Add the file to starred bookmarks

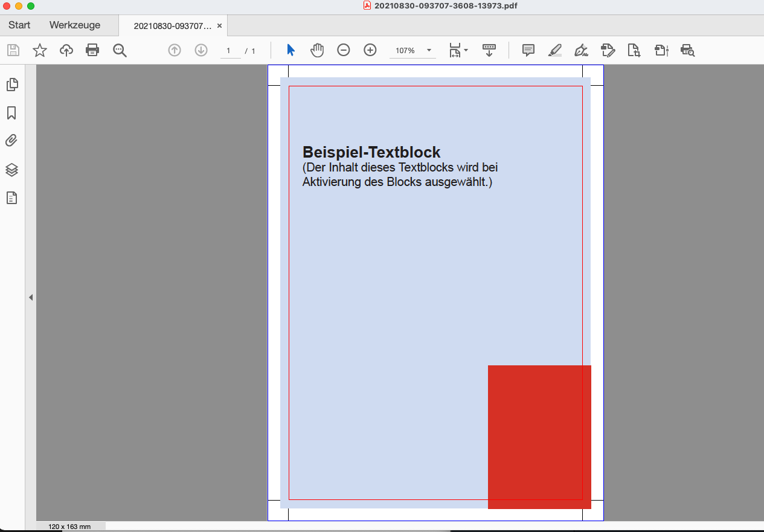click(x=40, y=51)
